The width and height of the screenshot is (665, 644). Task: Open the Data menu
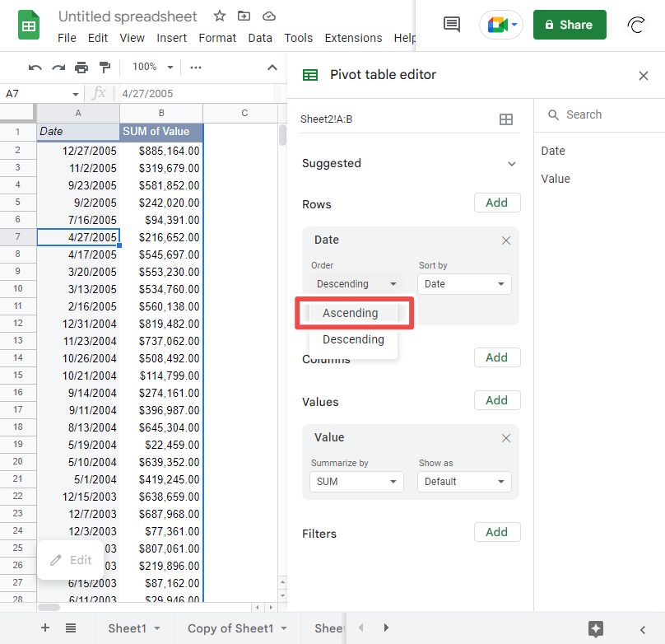pyautogui.click(x=260, y=38)
